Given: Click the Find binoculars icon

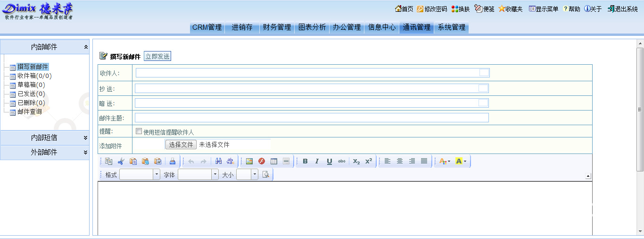Looking at the screenshot, I should click(218, 161).
